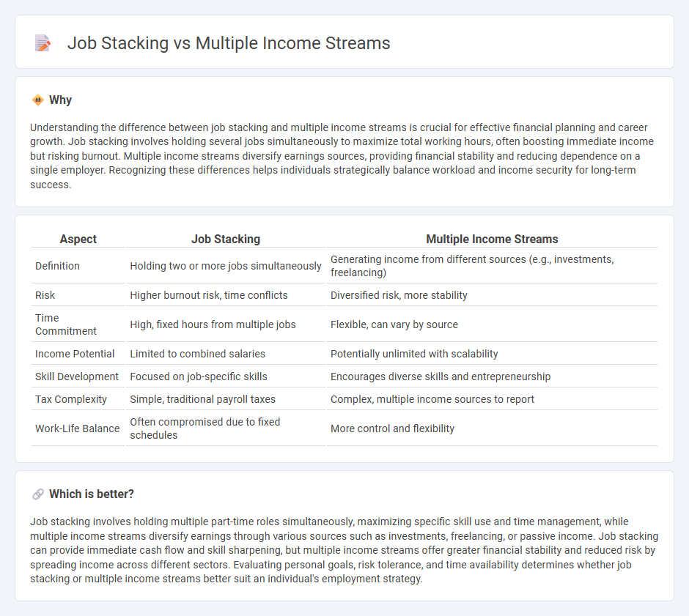Select the title Job Stacking vs Multiple Income Streams
The image size is (689, 616).
229,43
